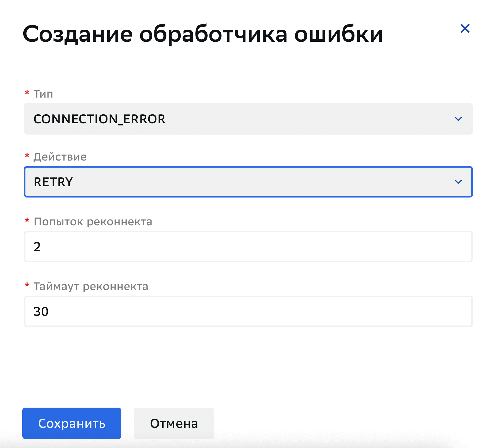Click the Попыток реконнекта label
This screenshot has height=448, width=496.
click(x=93, y=222)
